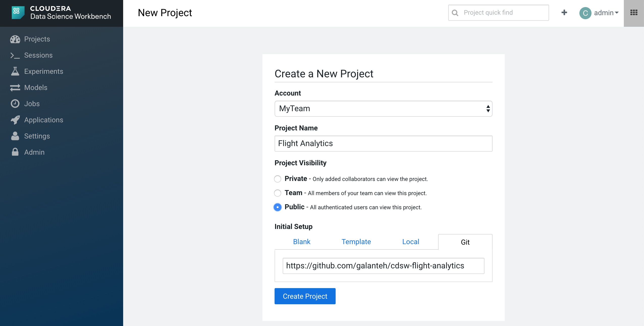
Task: Switch to the Template setup tab
Action: pyautogui.click(x=356, y=242)
